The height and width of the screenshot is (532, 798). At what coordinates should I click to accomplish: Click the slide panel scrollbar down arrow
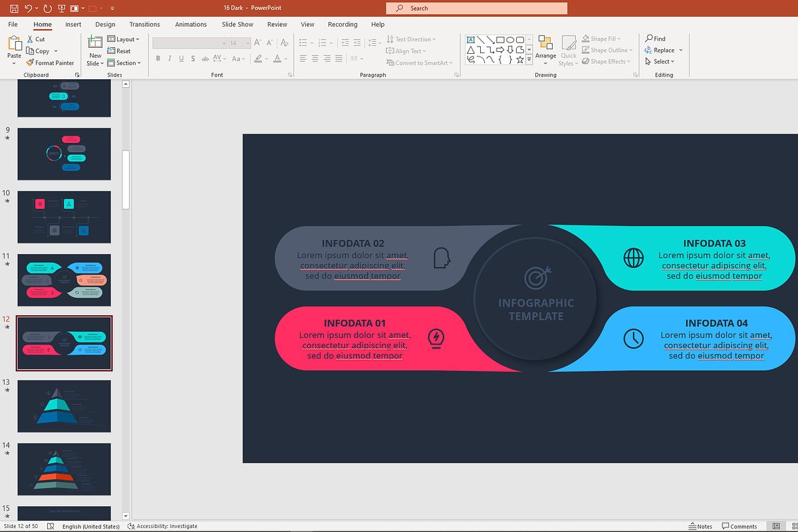tap(126, 515)
